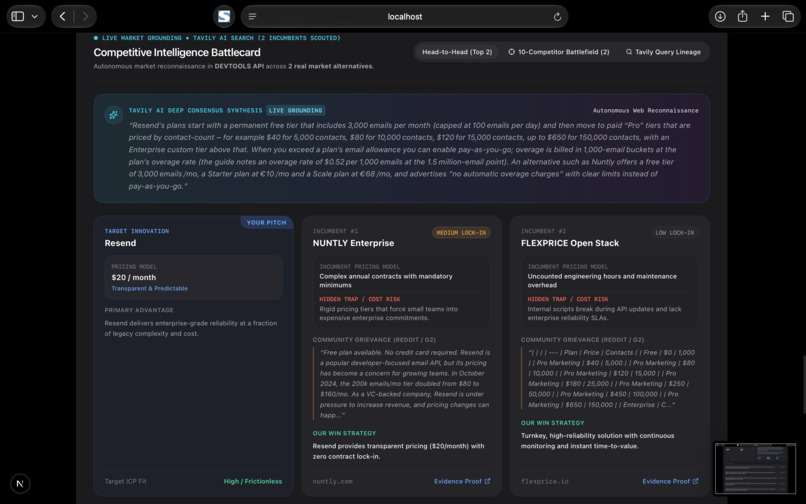Viewport: 806px width, 504px height.
Task: Click the FLEXPRICE Open Stack card title
Action: pos(570,243)
